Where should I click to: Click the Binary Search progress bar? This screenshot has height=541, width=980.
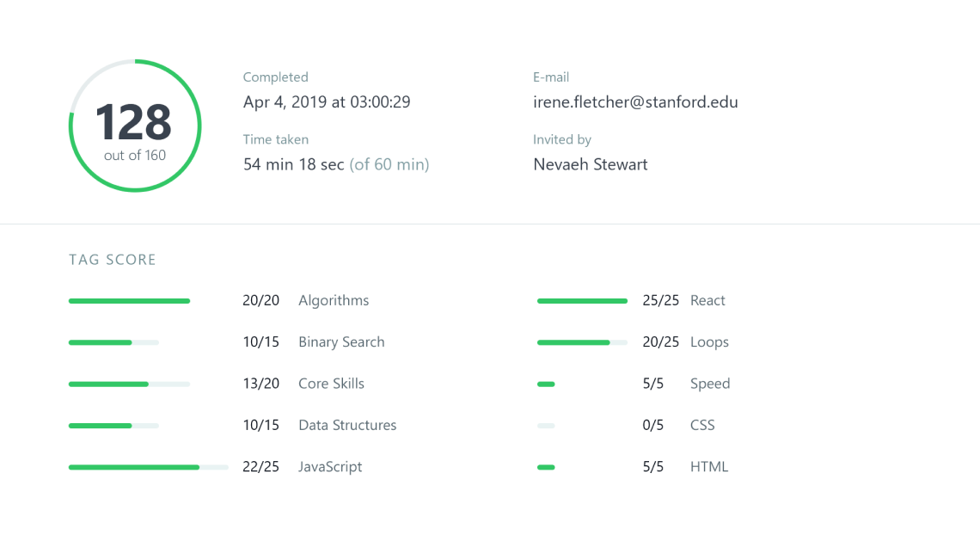[x=113, y=342]
